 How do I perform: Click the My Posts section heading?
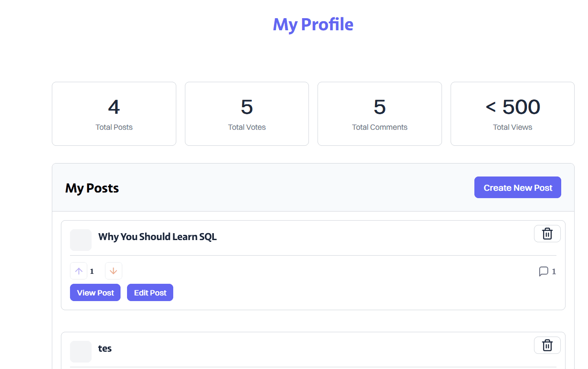coord(92,188)
